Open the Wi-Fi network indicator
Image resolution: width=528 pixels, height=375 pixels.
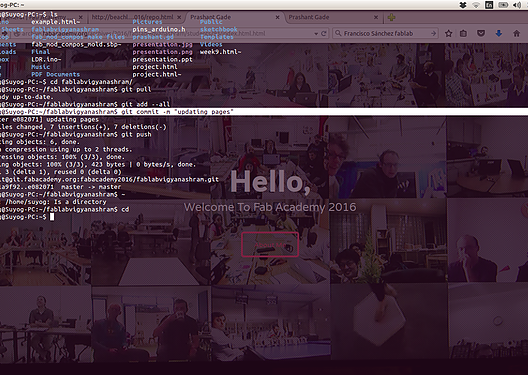click(476, 5)
